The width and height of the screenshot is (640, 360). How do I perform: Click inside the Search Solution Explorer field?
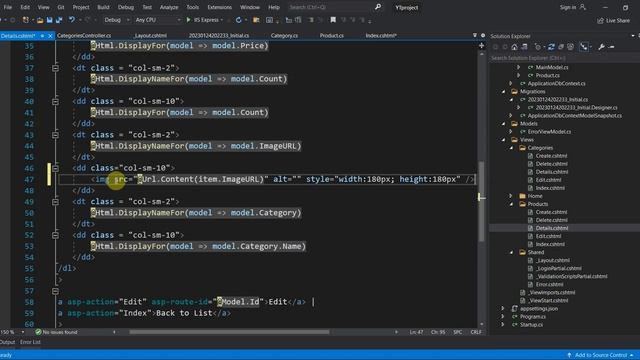tap(563, 58)
